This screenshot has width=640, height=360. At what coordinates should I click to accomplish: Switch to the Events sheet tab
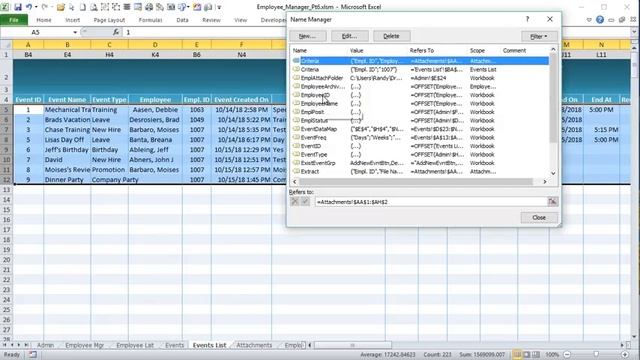tap(175, 345)
